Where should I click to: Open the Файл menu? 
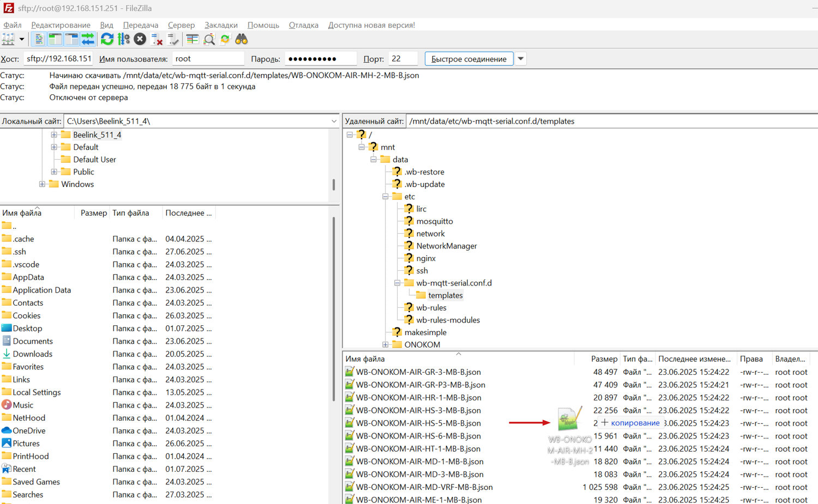(13, 25)
